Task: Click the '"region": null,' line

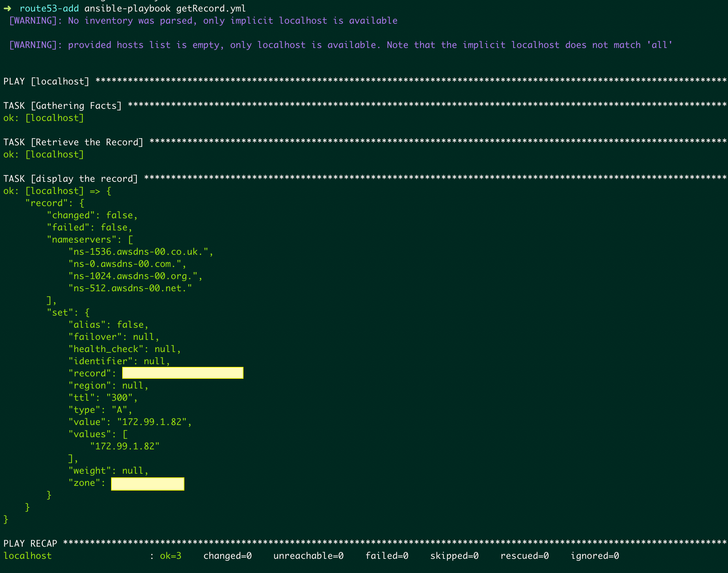Action: [x=108, y=385]
